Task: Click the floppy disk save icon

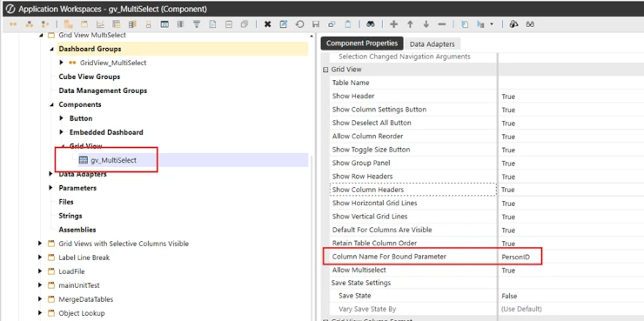Action: [x=316, y=24]
